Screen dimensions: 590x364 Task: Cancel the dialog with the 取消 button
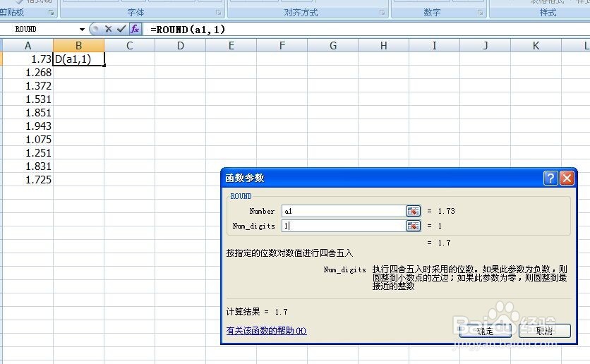[544, 331]
